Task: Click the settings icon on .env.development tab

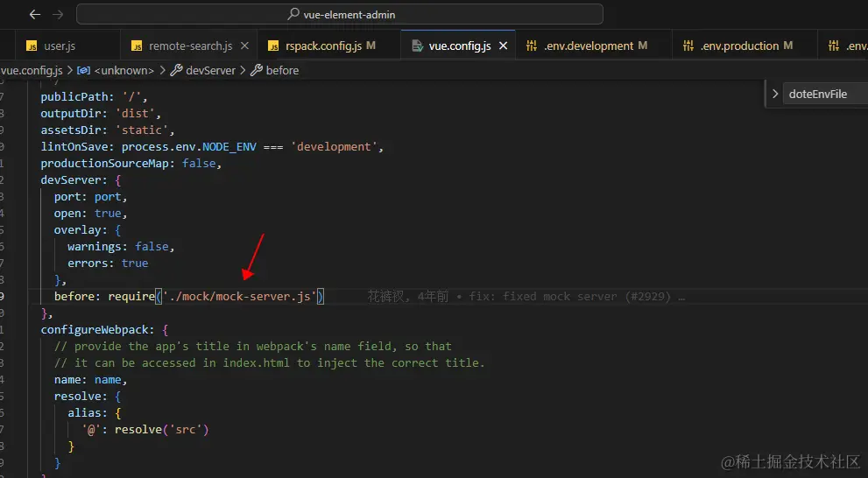Action: tap(532, 46)
